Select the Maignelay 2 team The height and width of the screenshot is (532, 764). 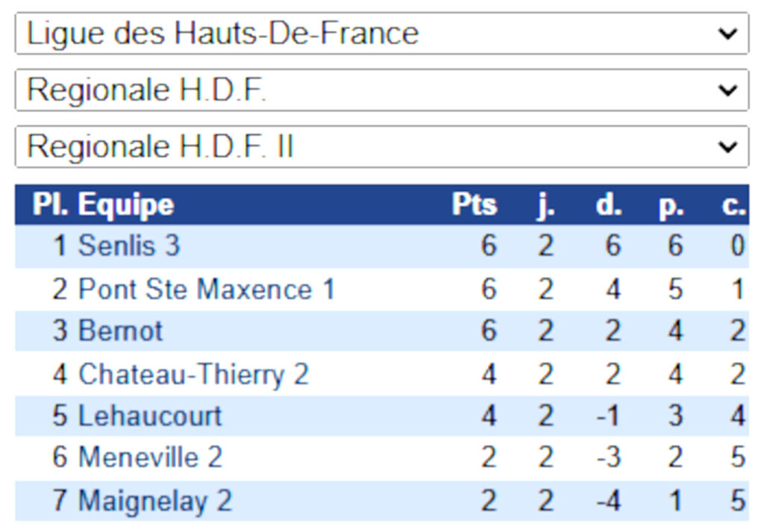point(155,501)
